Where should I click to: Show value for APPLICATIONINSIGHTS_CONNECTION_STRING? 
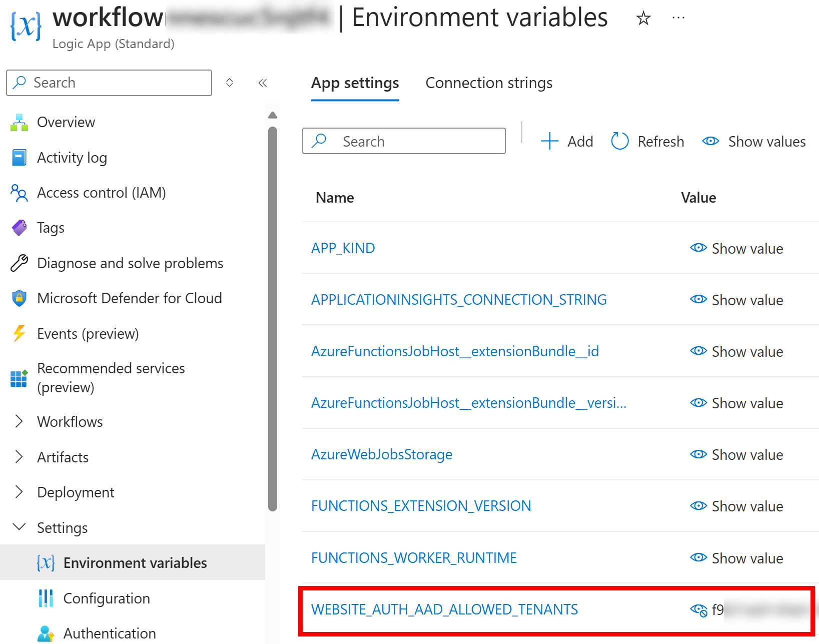(x=736, y=300)
